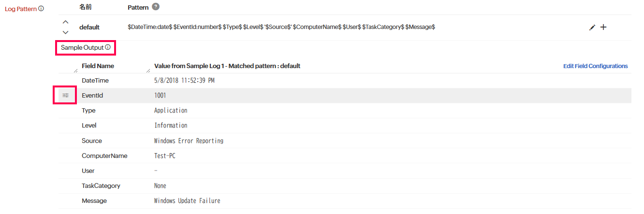Select the DateTime field row
This screenshot has height=214, width=644.
coord(95,81)
